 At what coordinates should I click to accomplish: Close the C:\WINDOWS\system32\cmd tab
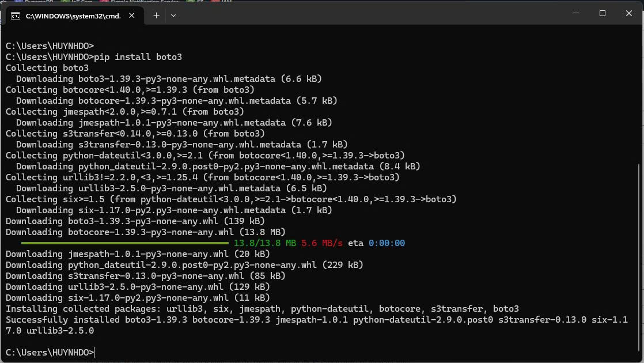click(132, 16)
